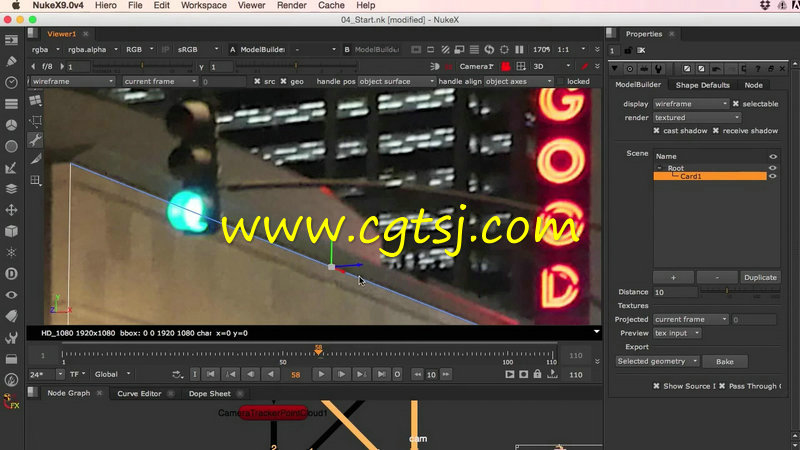This screenshot has width=800, height=450.
Task: Open the Workspace menu
Action: [204, 6]
